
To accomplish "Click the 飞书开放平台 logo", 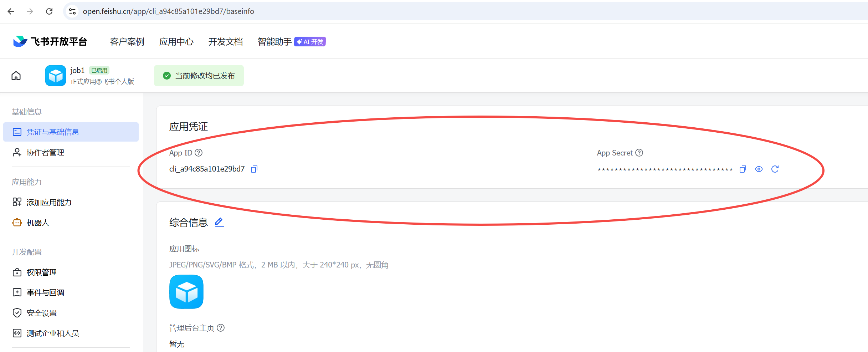I will tap(50, 41).
